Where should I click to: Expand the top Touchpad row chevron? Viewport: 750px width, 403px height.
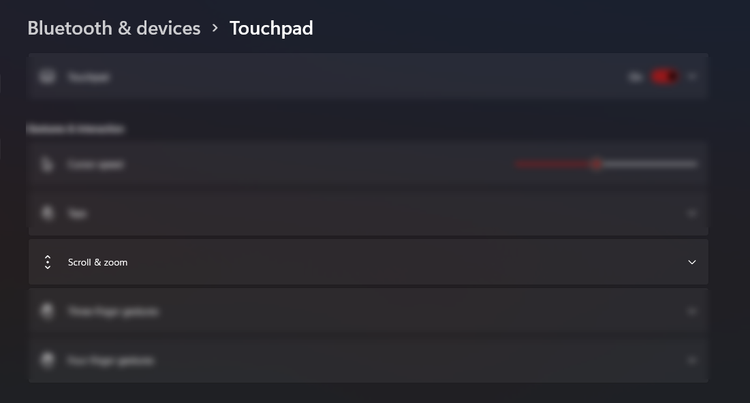[x=692, y=77]
